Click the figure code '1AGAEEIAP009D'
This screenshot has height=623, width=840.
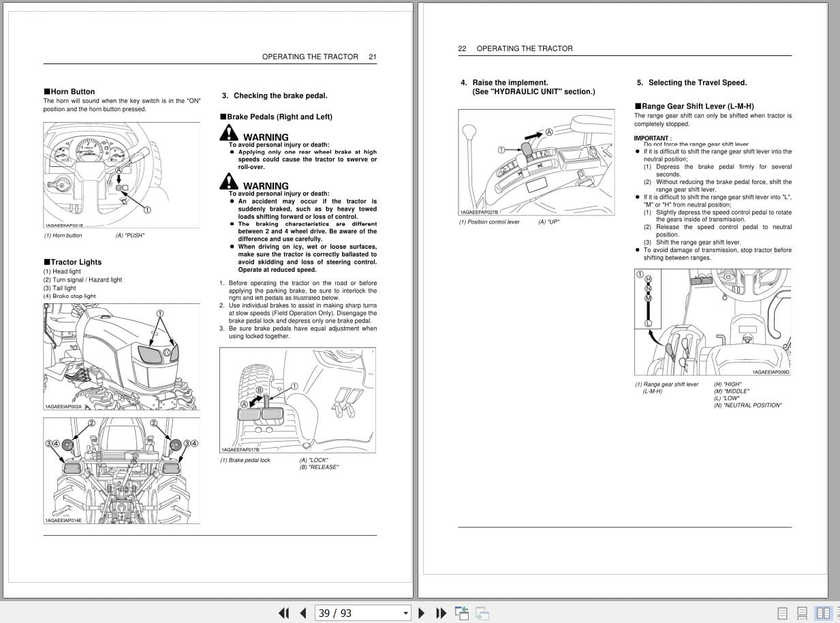[771, 372]
